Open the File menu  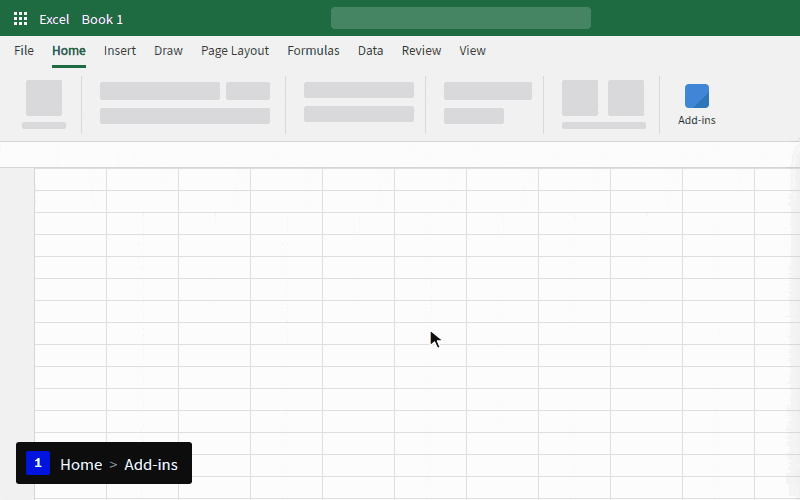click(x=24, y=51)
